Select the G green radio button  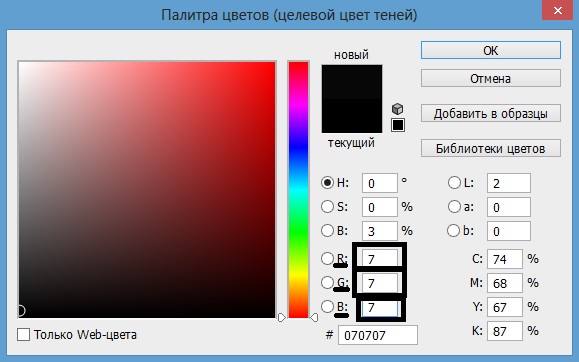(x=327, y=283)
